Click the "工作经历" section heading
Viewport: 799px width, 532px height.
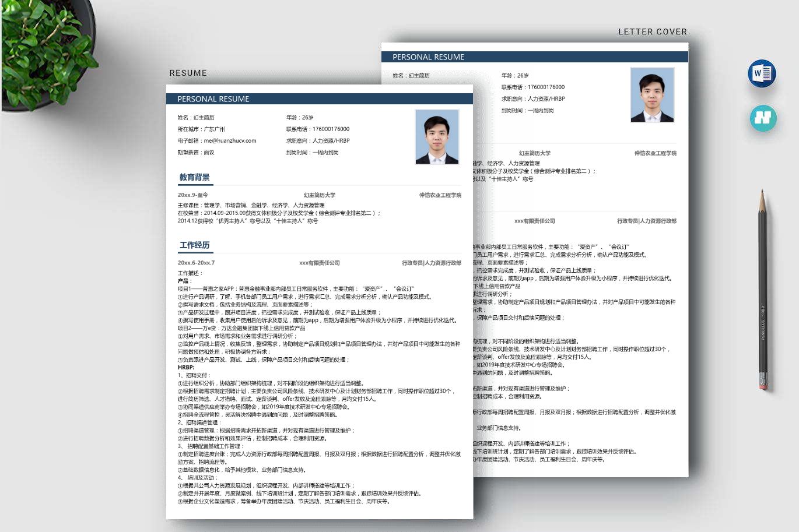[195, 245]
